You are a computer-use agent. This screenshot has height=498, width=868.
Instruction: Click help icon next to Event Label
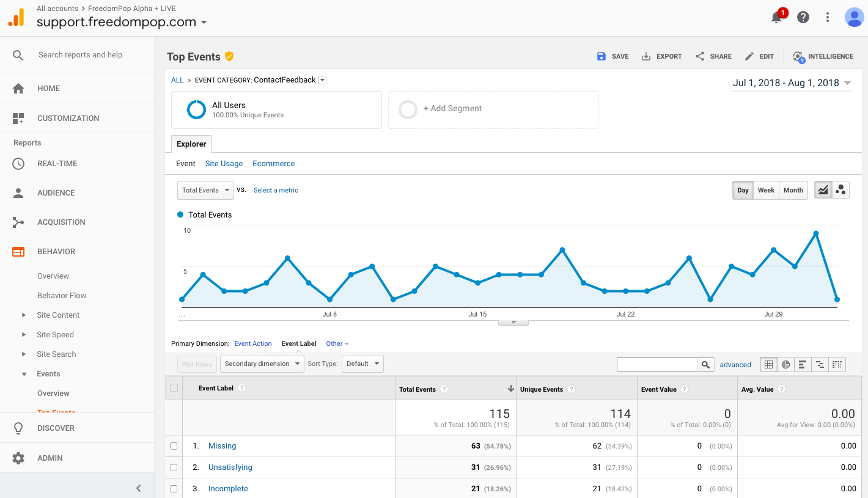(x=242, y=388)
